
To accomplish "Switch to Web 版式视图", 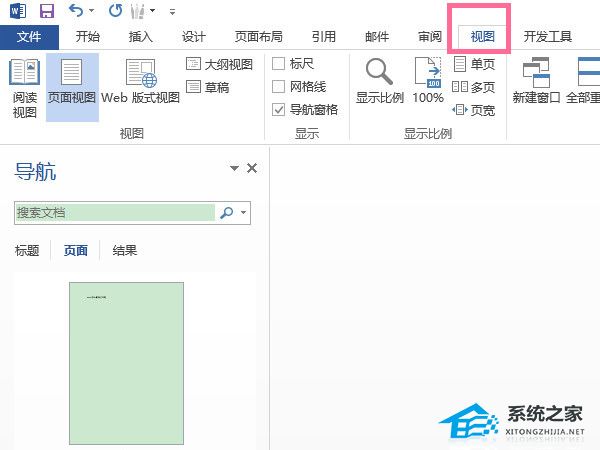I will click(140, 82).
